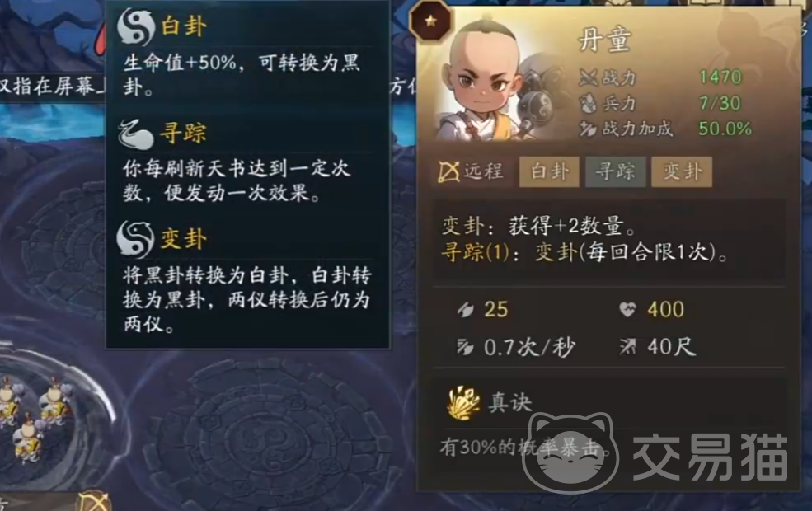The height and width of the screenshot is (511, 812).
Task: Click the 兵力 troop icon
Action: click(x=589, y=103)
